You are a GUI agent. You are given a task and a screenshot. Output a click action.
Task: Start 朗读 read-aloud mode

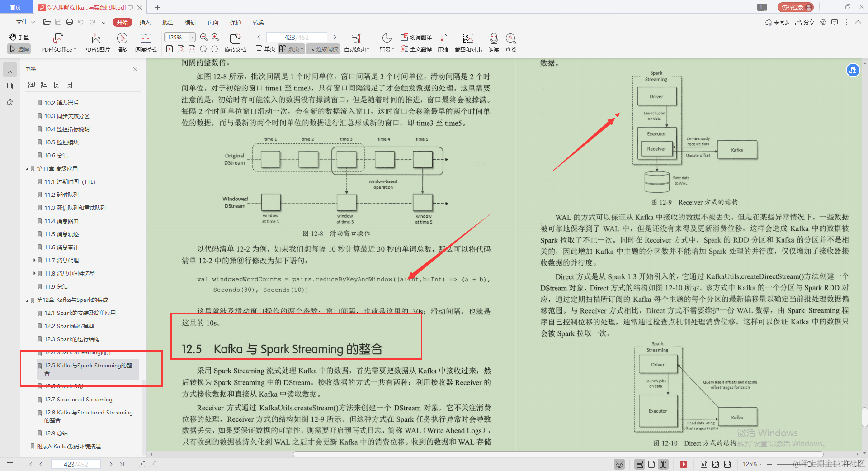pos(493,42)
